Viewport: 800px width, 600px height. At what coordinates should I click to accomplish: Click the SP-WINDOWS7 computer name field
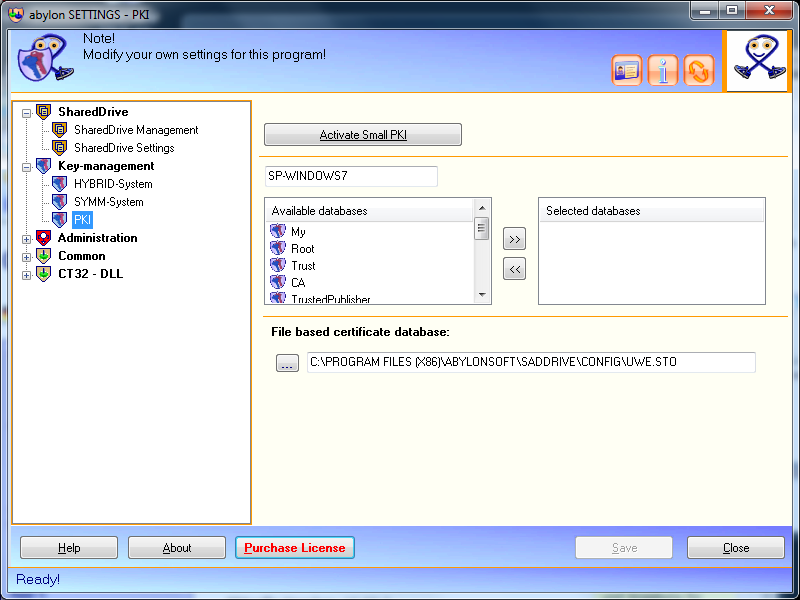pos(351,176)
